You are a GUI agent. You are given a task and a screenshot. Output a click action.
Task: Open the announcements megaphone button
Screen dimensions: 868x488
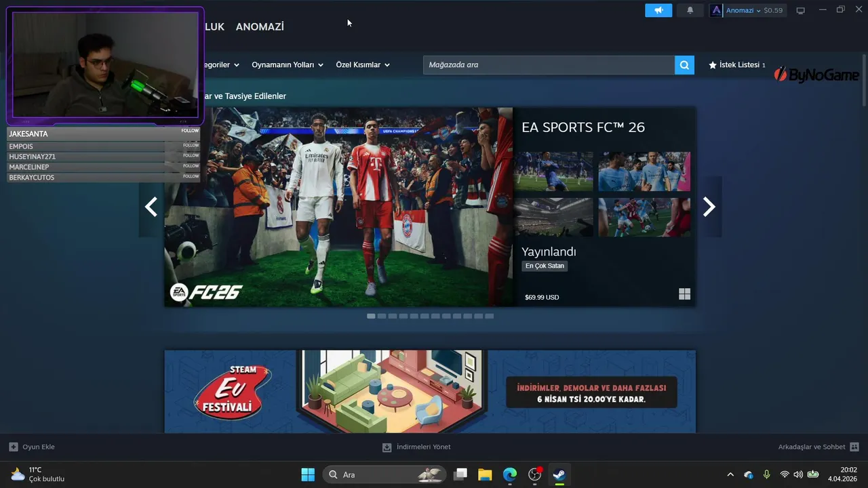658,10
